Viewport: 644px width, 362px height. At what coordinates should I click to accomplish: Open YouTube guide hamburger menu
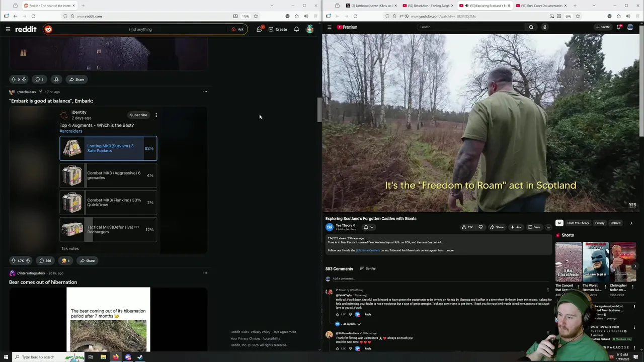[330, 27]
